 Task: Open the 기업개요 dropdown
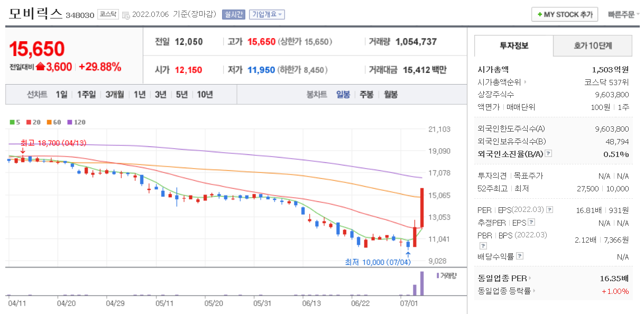pos(267,15)
